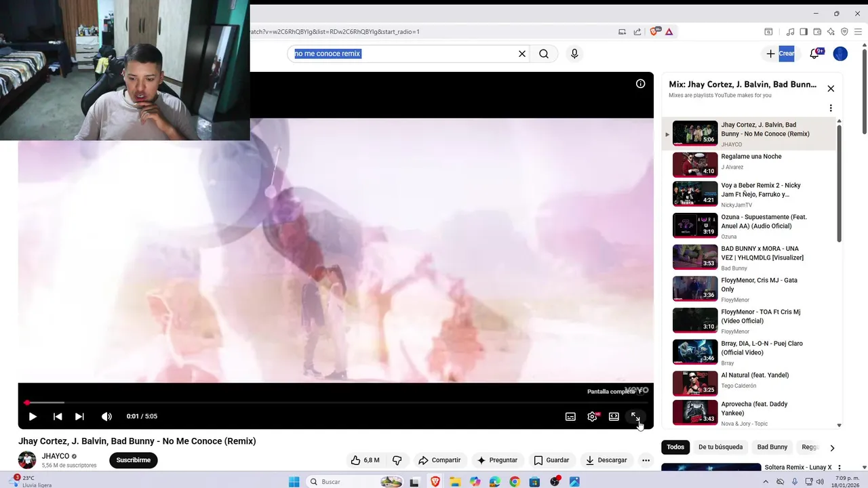Play FloyyMenor Gata Only from mix
Viewport: 868px width, 488px height.
tap(749, 289)
